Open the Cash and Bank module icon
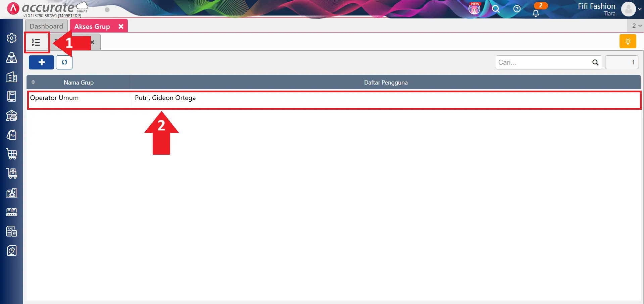 click(12, 116)
